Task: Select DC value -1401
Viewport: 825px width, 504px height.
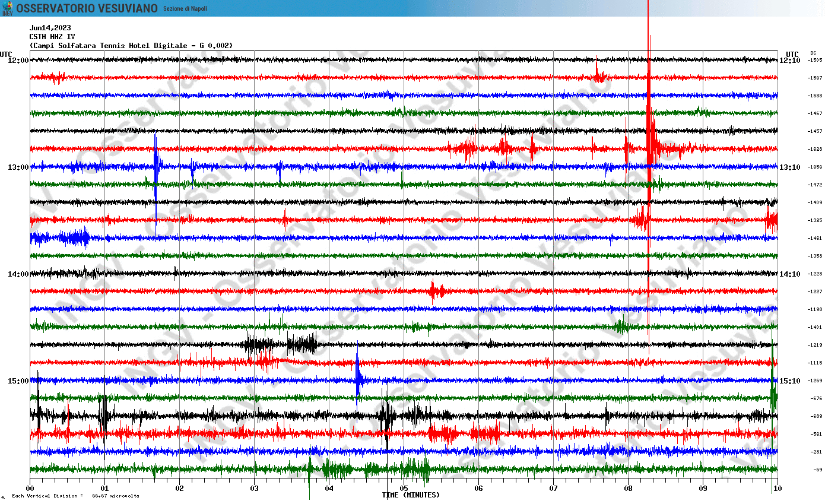Action: [x=814, y=327]
